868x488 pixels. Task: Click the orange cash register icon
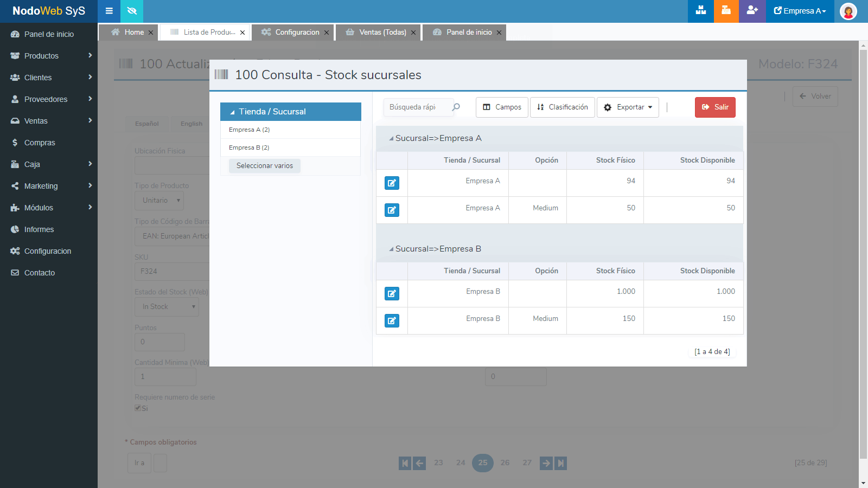[x=726, y=11]
